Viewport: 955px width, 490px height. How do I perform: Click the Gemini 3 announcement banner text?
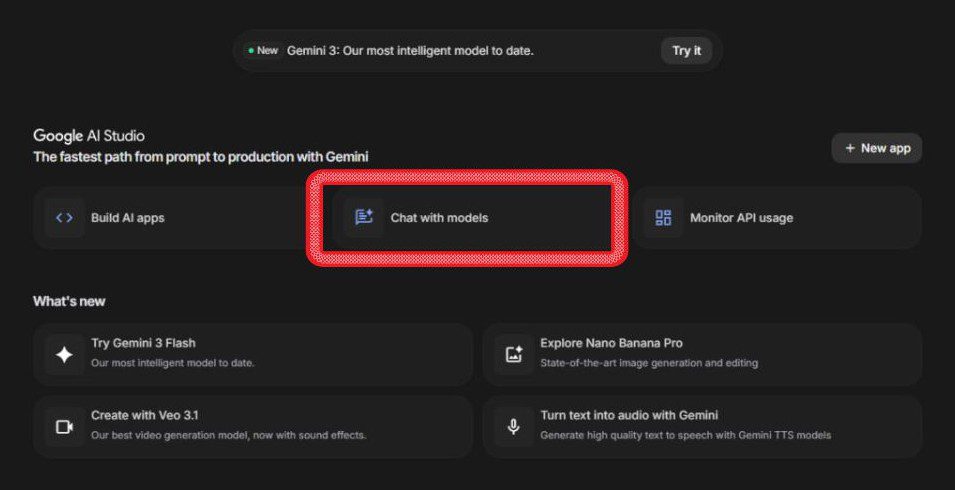(410, 51)
